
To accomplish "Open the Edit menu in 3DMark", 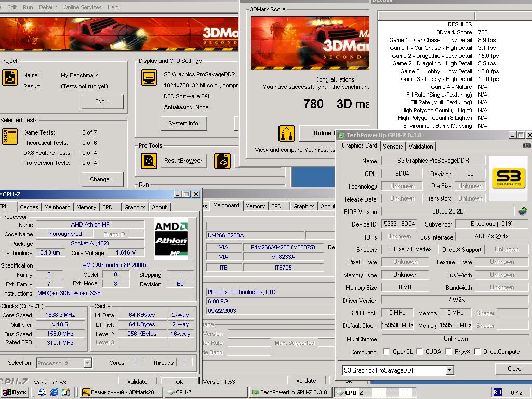I will (12, 7).
